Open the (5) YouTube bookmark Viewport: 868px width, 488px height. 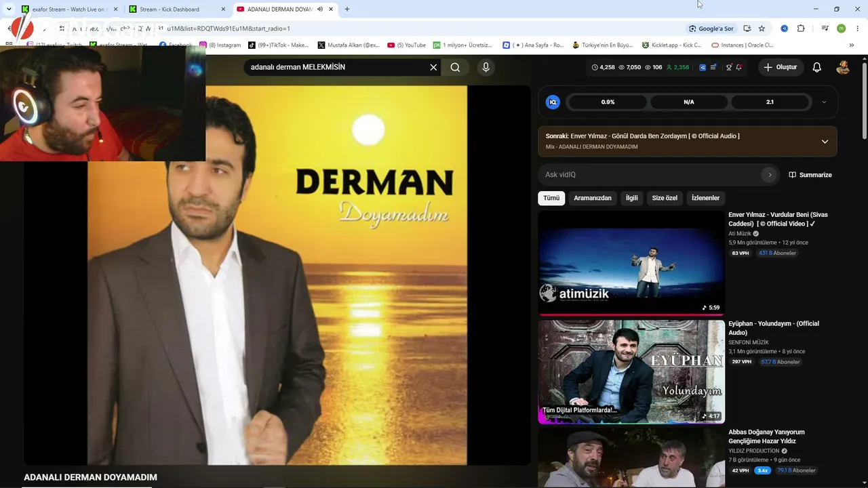[407, 45]
